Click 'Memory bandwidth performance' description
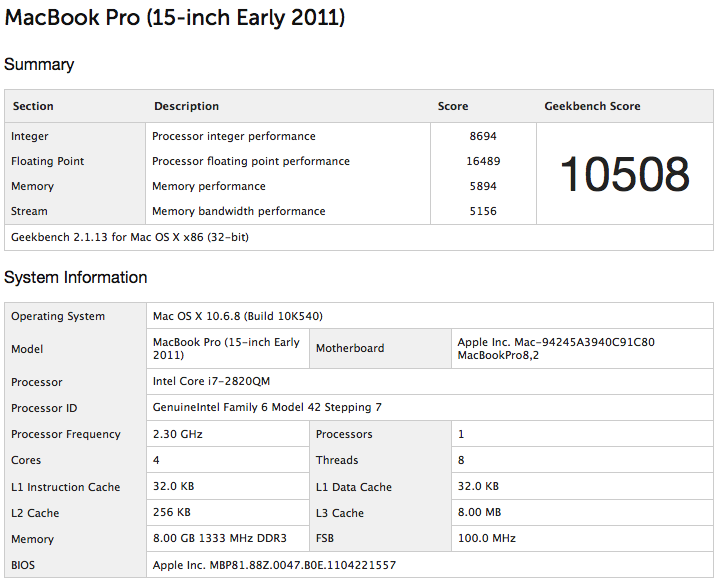The height and width of the screenshot is (585, 721). click(239, 211)
